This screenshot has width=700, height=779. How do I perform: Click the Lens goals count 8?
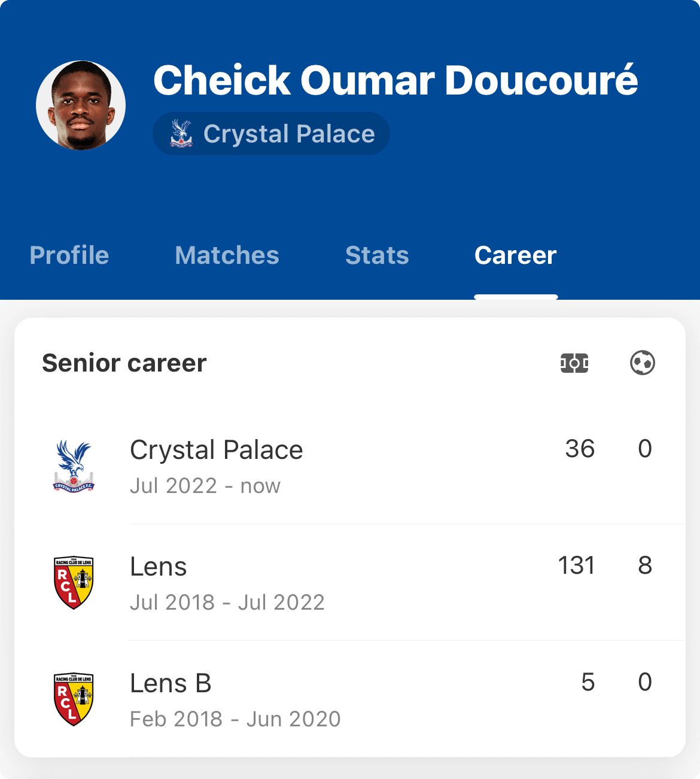click(645, 565)
